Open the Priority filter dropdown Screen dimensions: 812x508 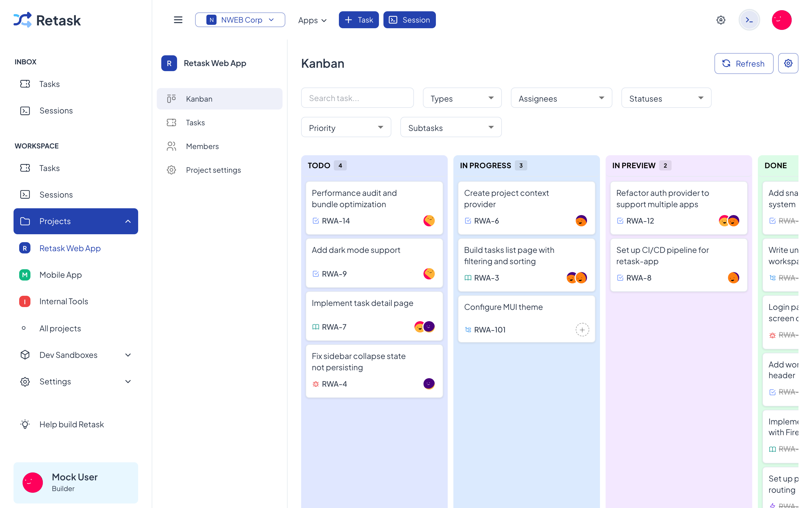[x=346, y=127]
